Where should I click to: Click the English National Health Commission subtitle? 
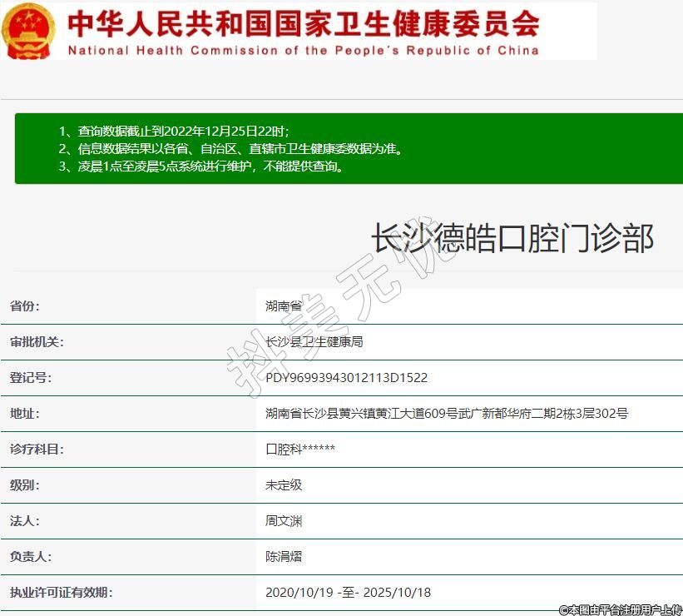(303, 51)
